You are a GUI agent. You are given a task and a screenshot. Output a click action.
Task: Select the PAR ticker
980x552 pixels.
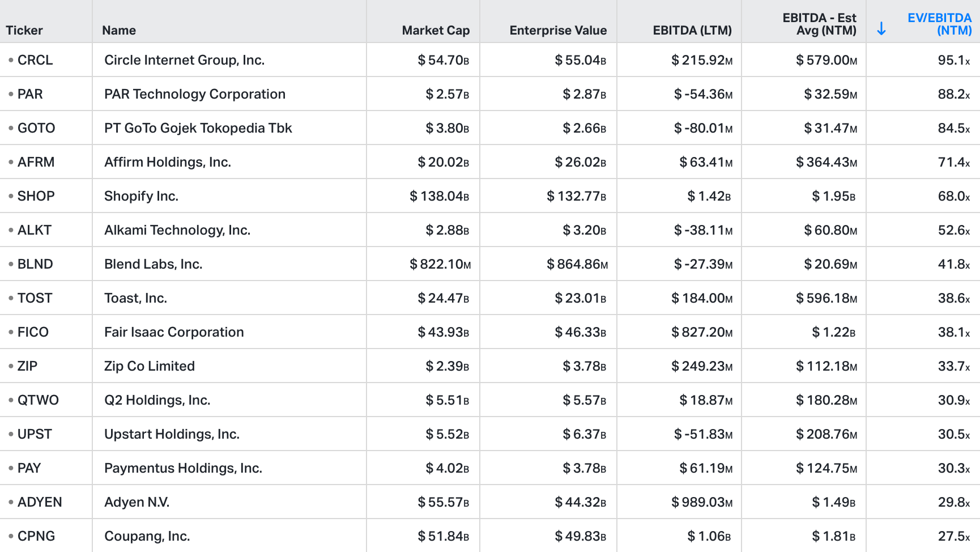(30, 94)
